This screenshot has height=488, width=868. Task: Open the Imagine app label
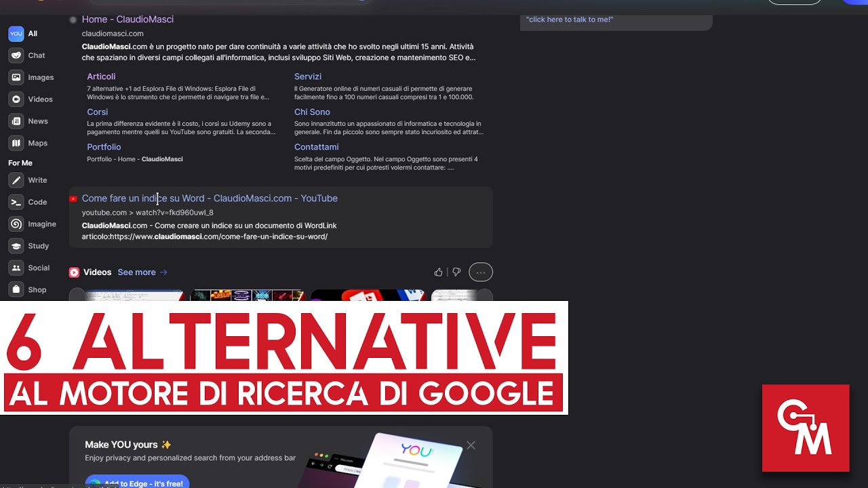[42, 224]
